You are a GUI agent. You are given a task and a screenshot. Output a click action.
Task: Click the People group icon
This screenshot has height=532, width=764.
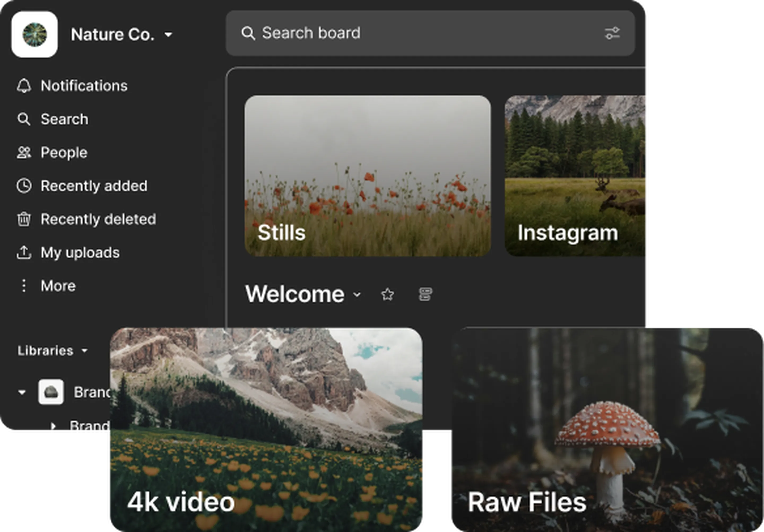coord(24,153)
